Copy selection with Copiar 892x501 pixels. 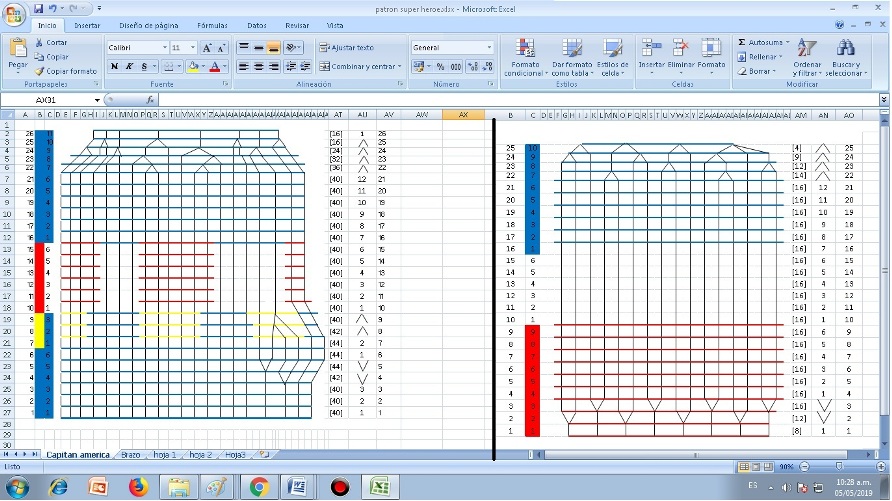[51, 57]
